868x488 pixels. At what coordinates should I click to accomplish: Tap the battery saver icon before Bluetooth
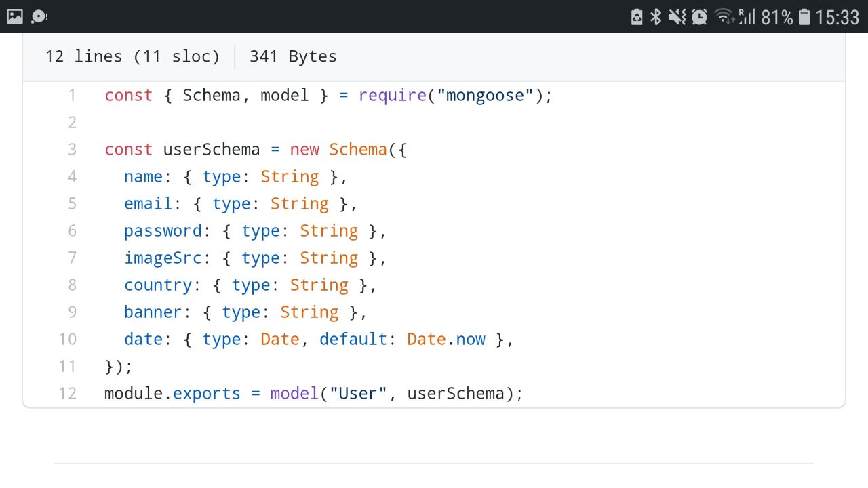pyautogui.click(x=637, y=16)
